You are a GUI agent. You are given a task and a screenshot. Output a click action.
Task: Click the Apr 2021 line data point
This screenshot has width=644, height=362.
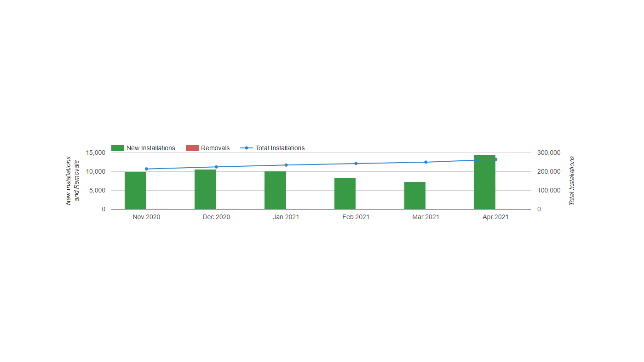[x=495, y=159]
